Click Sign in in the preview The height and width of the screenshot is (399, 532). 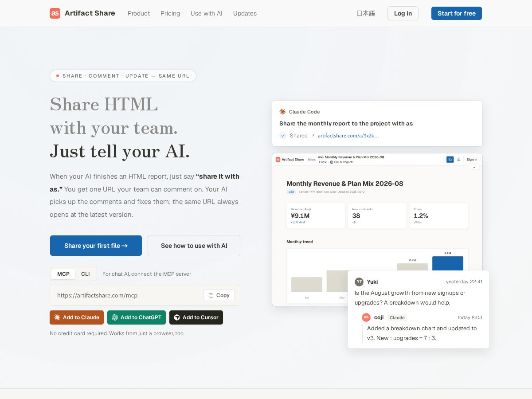(472, 160)
